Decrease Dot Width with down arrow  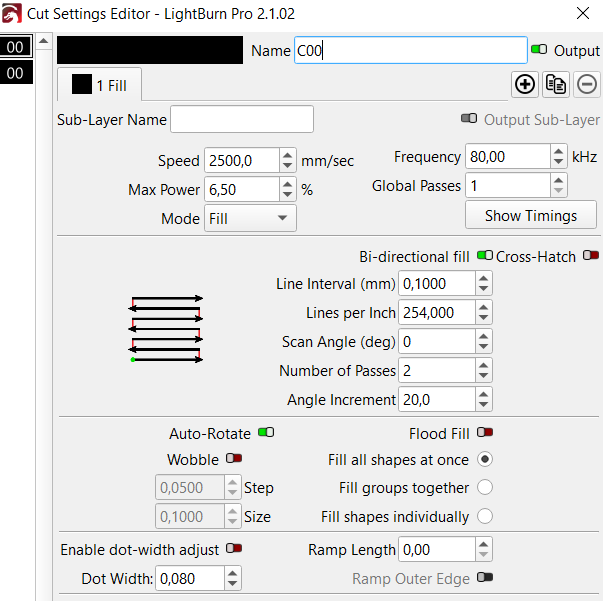(x=232, y=583)
